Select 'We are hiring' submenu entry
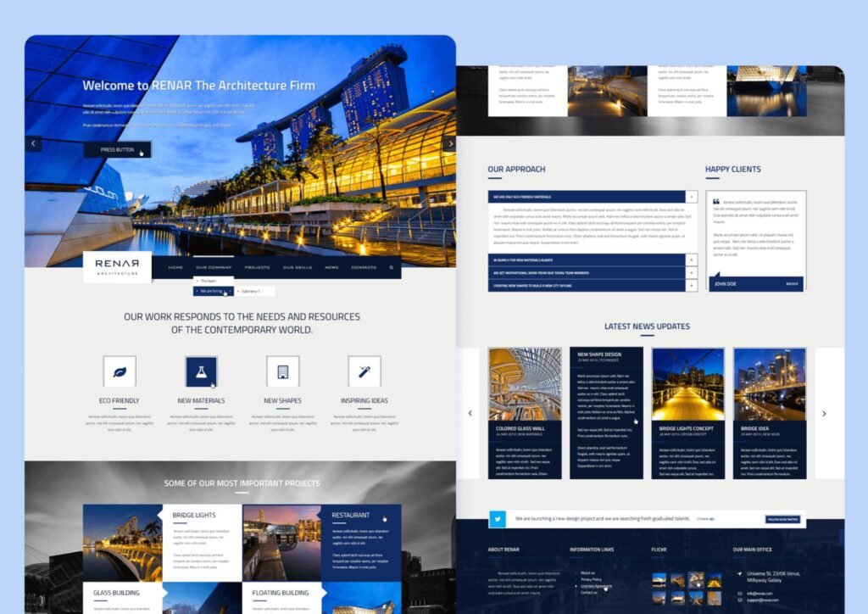Image resolution: width=868 pixels, height=614 pixels. (x=212, y=291)
